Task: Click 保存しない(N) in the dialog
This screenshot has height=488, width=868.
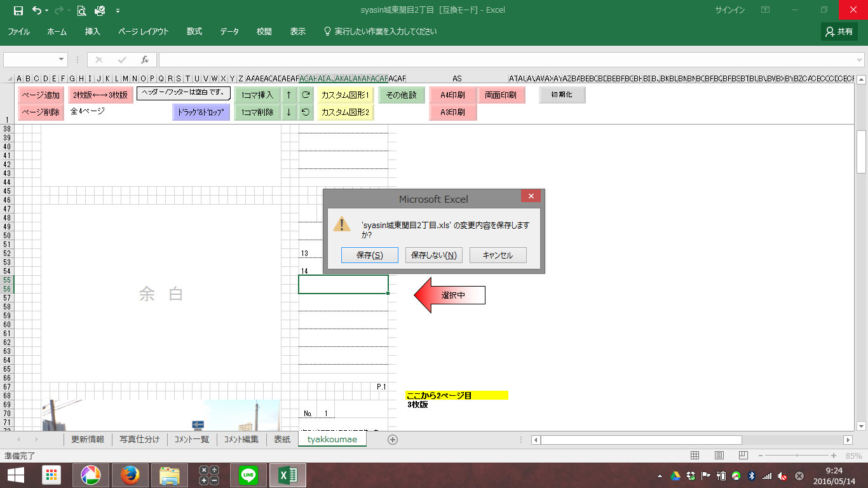Action: pos(433,255)
